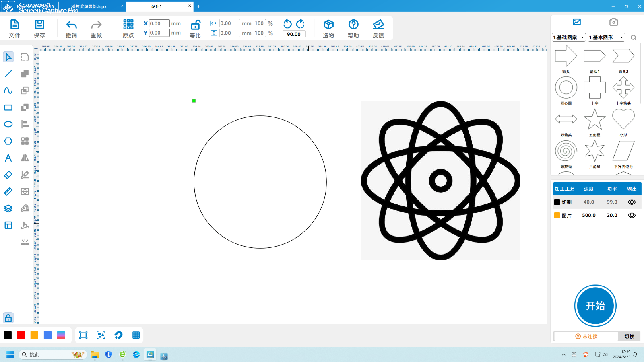Screen dimensions: 644x362
Task: Click the undo (撤销) icon
Action: coord(71,25)
